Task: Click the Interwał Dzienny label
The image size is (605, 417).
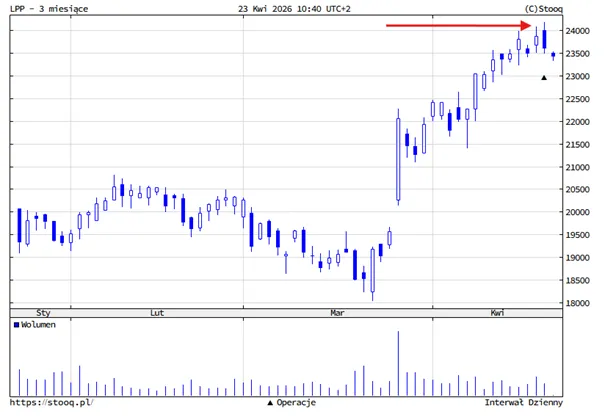Action: click(524, 402)
